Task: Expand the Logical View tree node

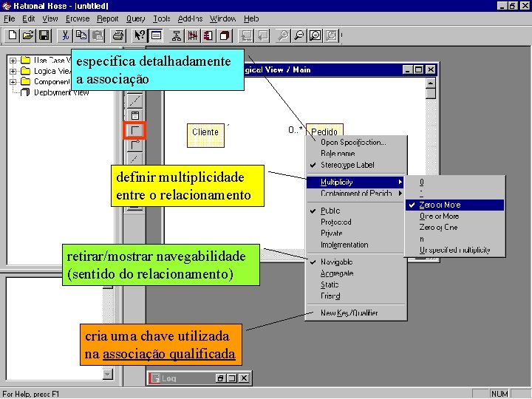Action: pyautogui.click(x=13, y=71)
